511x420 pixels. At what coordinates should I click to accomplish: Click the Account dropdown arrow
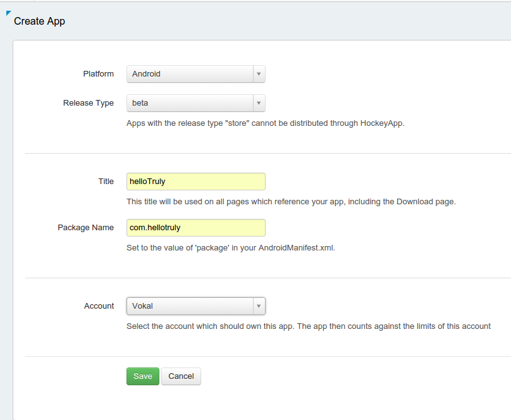pos(259,306)
